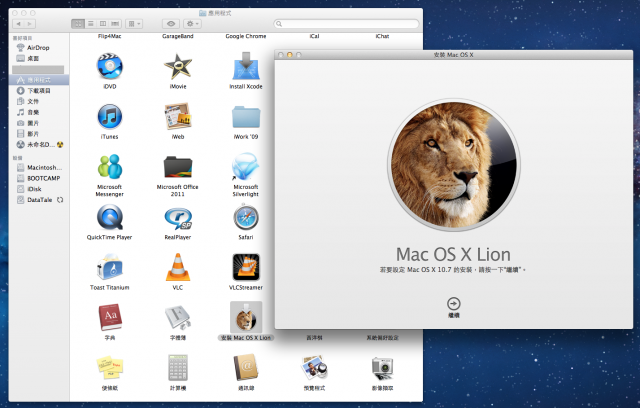Click the Lion portrait in the installer window
Screen dimensions: 640x408
(x=453, y=164)
